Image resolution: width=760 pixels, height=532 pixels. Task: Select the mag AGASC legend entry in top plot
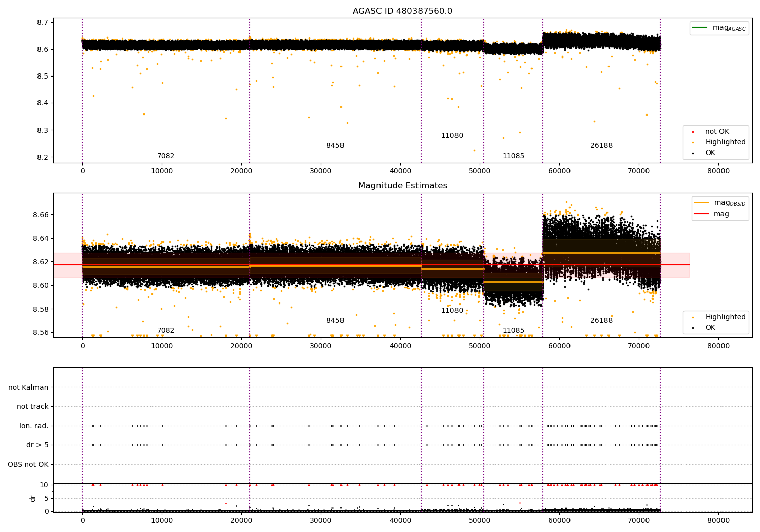(x=719, y=28)
